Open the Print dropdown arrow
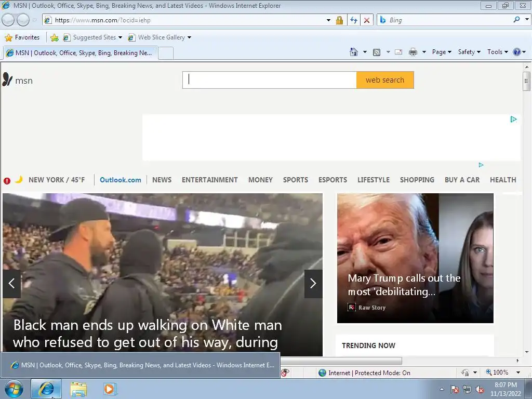 [424, 52]
